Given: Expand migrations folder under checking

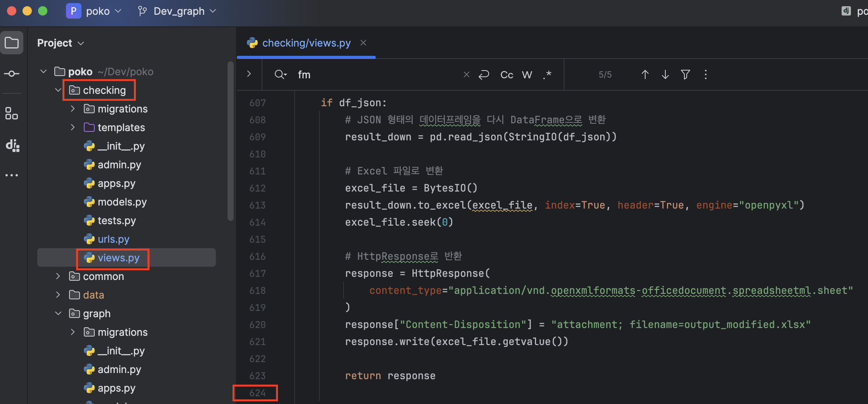Looking at the screenshot, I should [x=73, y=109].
